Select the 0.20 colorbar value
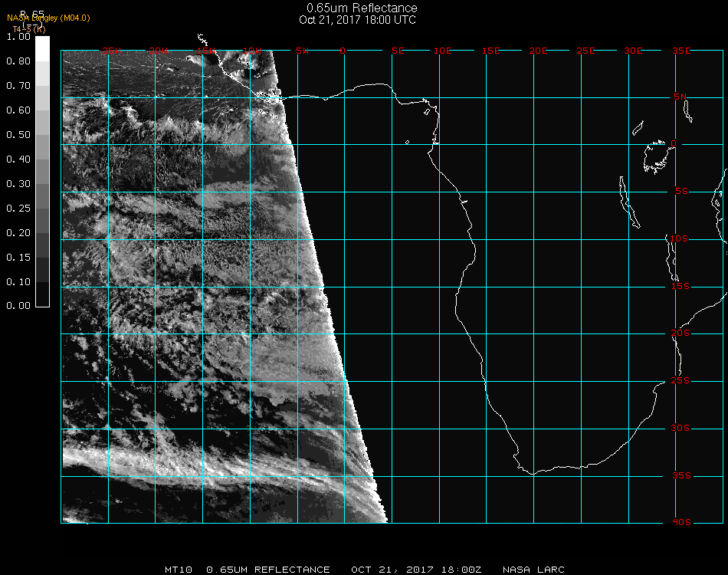Viewport: 728px width, 575px height. click(18, 233)
